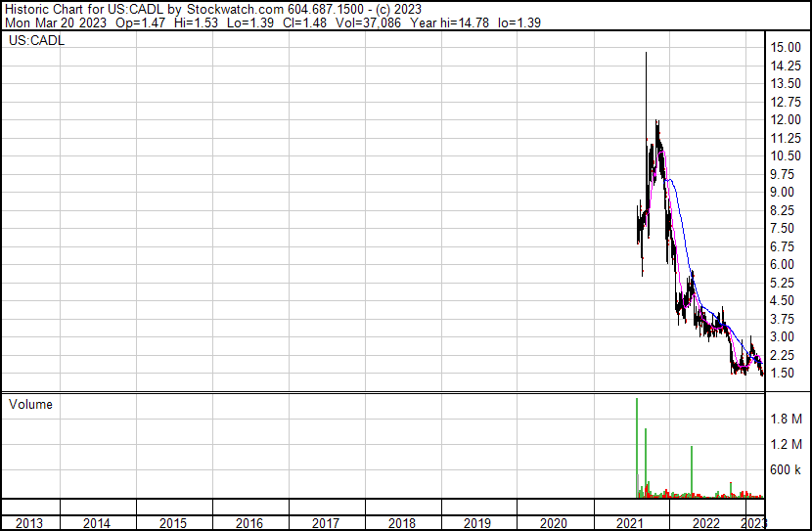The width and height of the screenshot is (812, 531).
Task: Pick the 2020 year label on the timeline
Action: pos(554,523)
